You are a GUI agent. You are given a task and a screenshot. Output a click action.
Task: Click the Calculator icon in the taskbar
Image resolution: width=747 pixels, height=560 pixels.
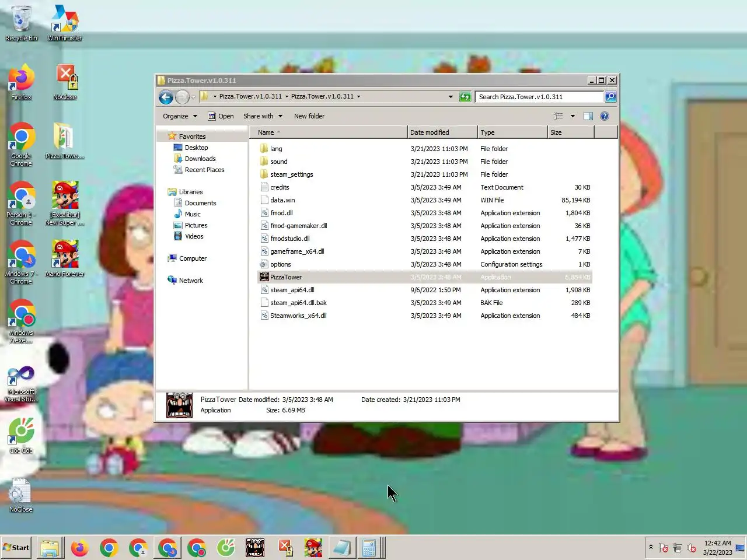[x=369, y=548]
